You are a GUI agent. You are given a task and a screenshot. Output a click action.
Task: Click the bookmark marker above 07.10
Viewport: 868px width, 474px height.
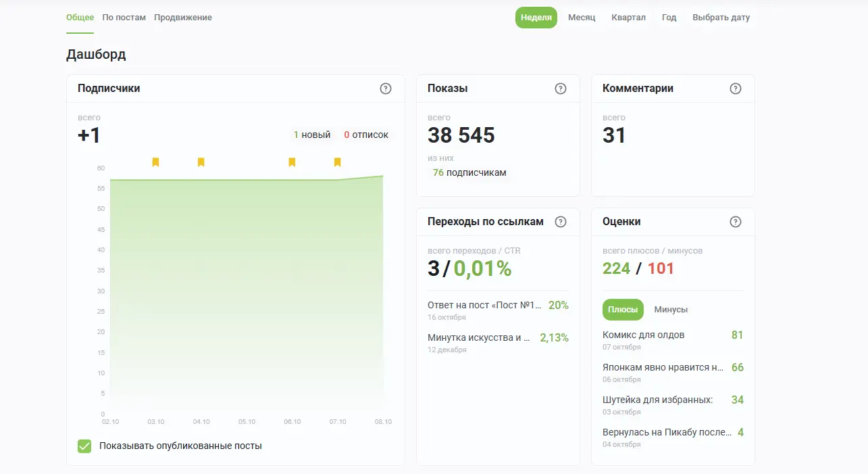[x=337, y=162]
